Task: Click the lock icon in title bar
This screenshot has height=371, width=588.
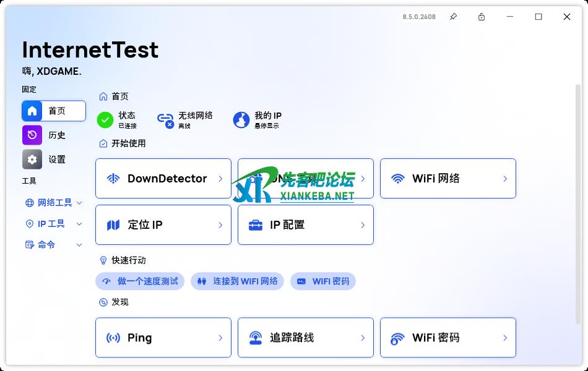Action: [482, 17]
